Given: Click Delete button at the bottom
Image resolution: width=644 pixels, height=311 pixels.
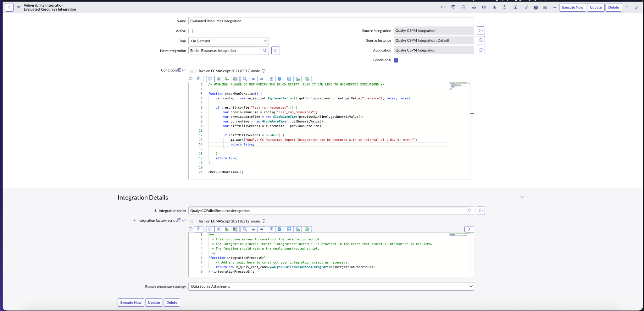Looking at the screenshot, I should (x=172, y=303).
